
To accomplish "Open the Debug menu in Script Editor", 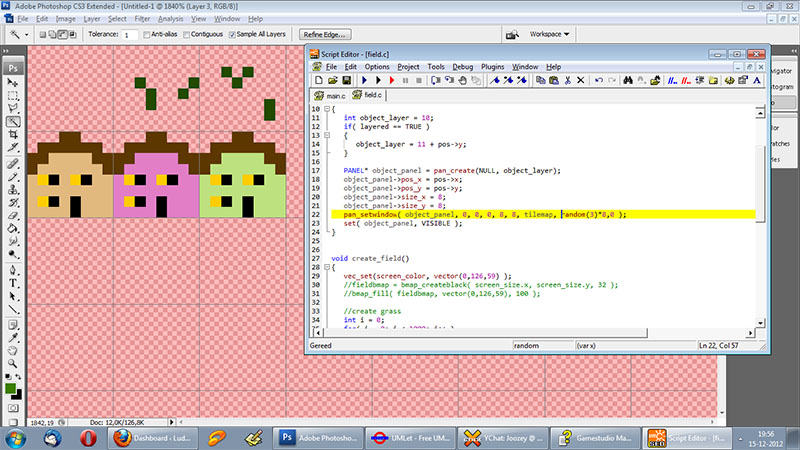I will 462,66.
